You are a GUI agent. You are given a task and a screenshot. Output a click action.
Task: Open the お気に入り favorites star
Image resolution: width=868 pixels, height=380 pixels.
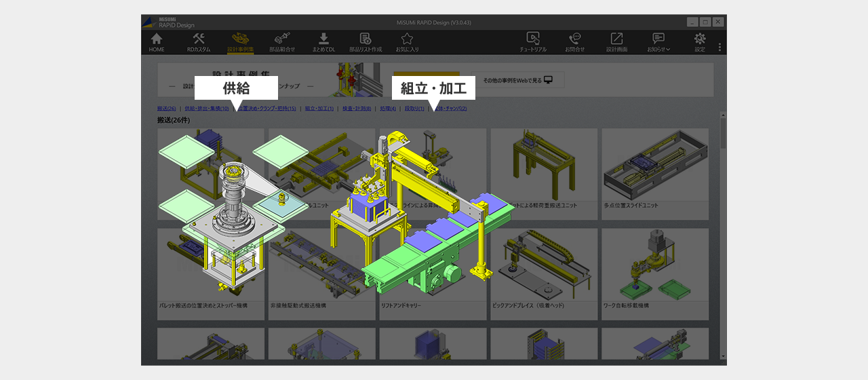tap(407, 42)
